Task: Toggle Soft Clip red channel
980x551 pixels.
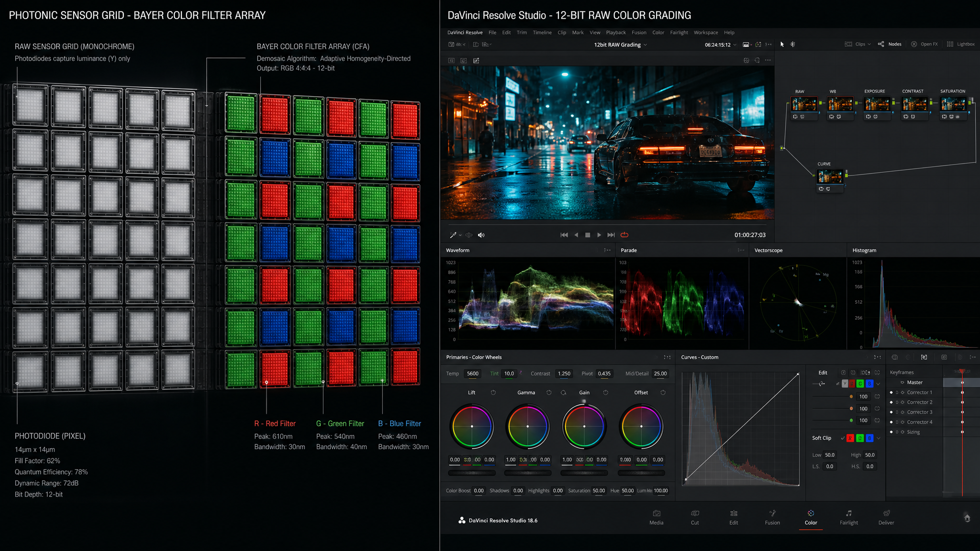Action: [850, 438]
